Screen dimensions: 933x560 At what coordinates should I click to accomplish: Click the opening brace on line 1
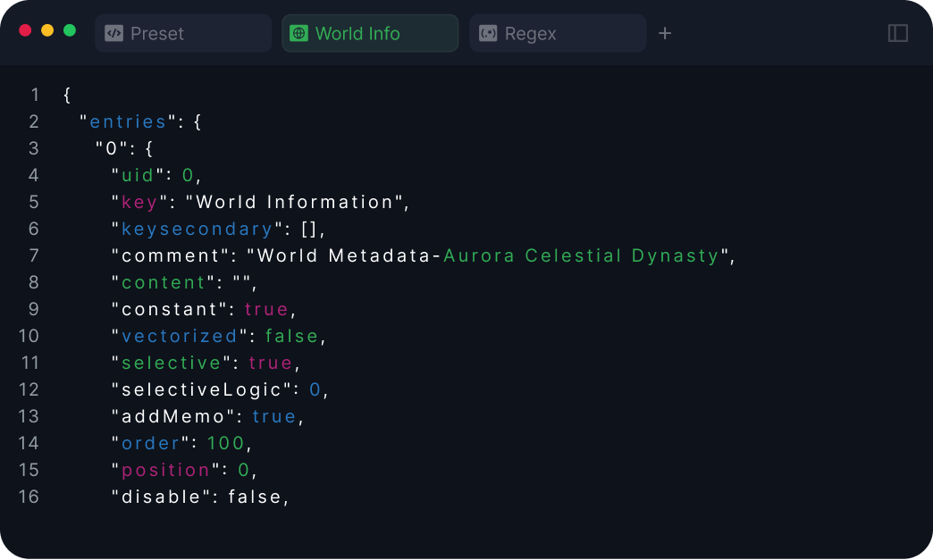(x=68, y=95)
